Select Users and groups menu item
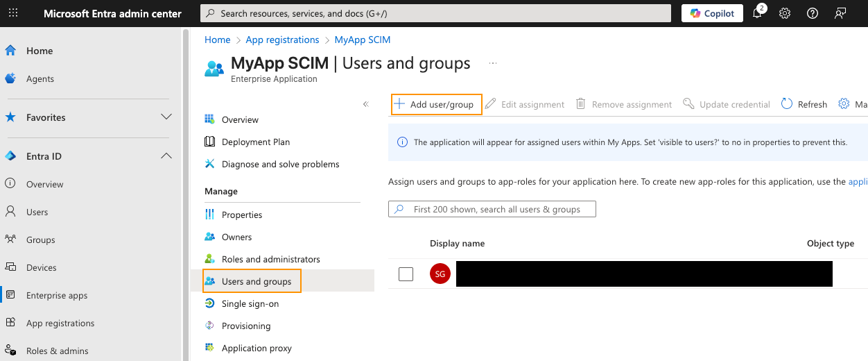 click(x=257, y=281)
